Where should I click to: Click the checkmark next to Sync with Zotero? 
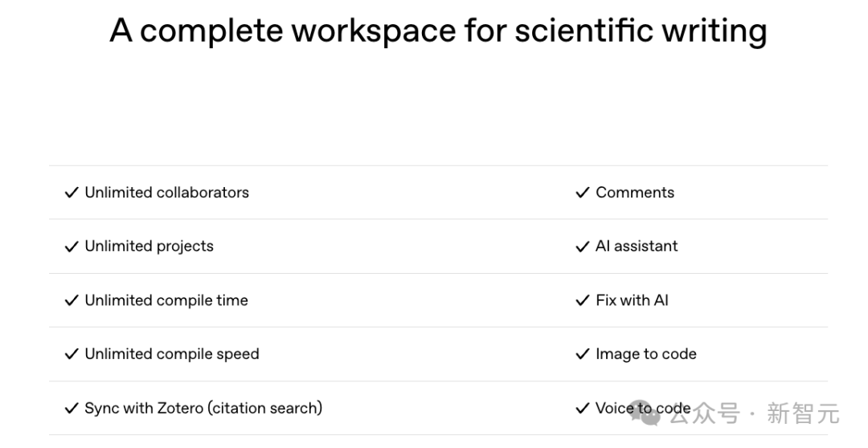[72, 409]
